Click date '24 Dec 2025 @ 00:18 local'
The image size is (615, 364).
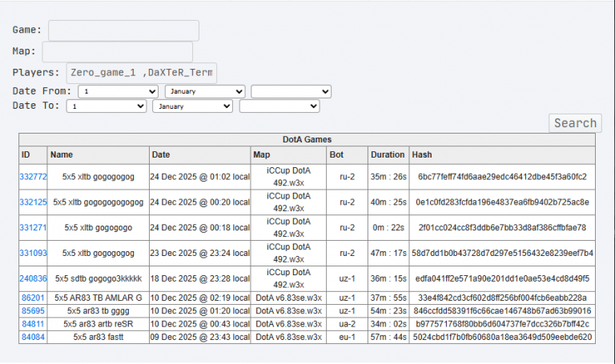point(199,228)
